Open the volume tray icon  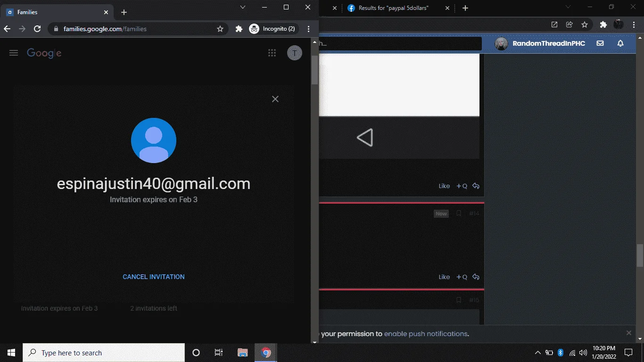pyautogui.click(x=583, y=353)
